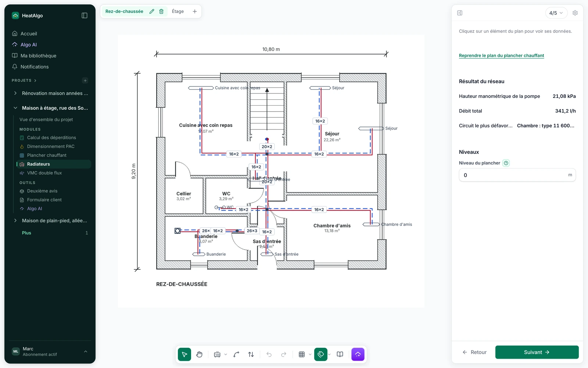Delete the Rez-de-chaussée floor with trash icon
Image resolution: width=588 pixels, height=368 pixels.
coord(161,11)
